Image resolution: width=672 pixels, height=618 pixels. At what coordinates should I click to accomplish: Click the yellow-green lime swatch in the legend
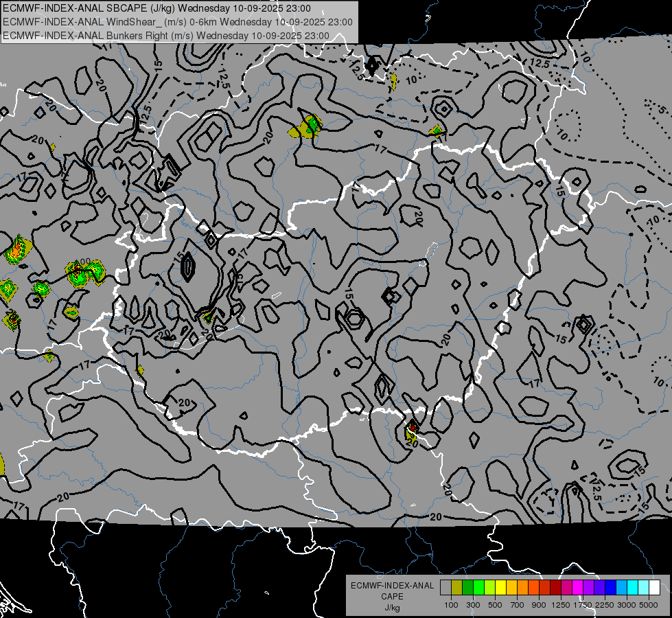pos(490,587)
